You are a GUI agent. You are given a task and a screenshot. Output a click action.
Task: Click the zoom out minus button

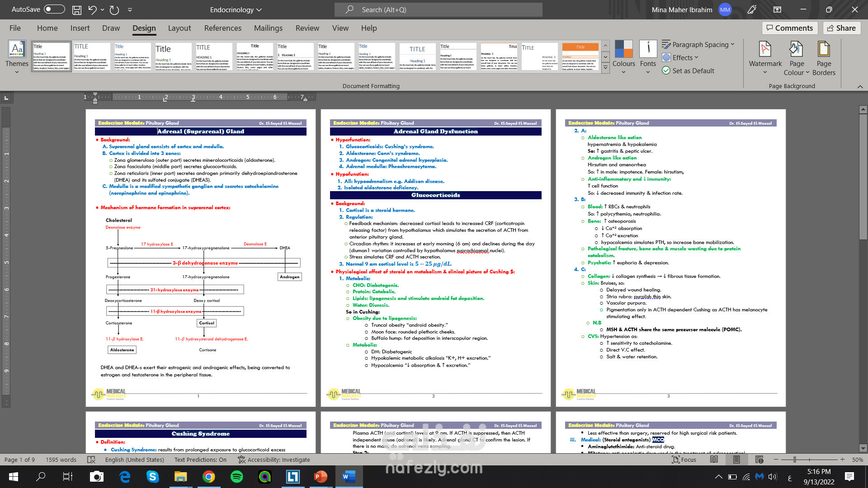coord(776,460)
